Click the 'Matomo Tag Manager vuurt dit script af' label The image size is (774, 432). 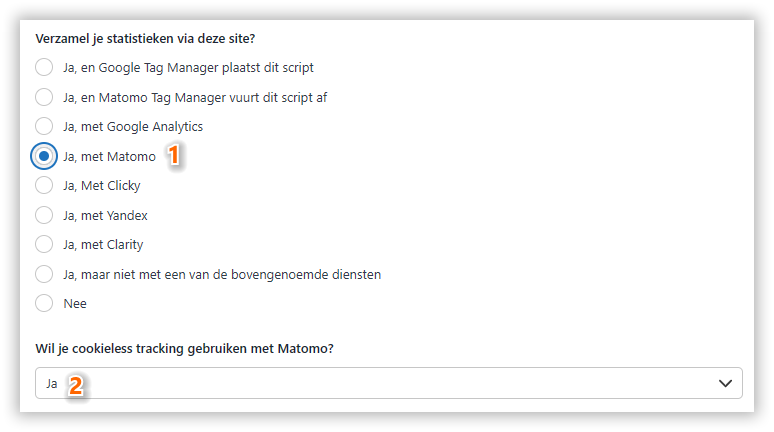[195, 97]
